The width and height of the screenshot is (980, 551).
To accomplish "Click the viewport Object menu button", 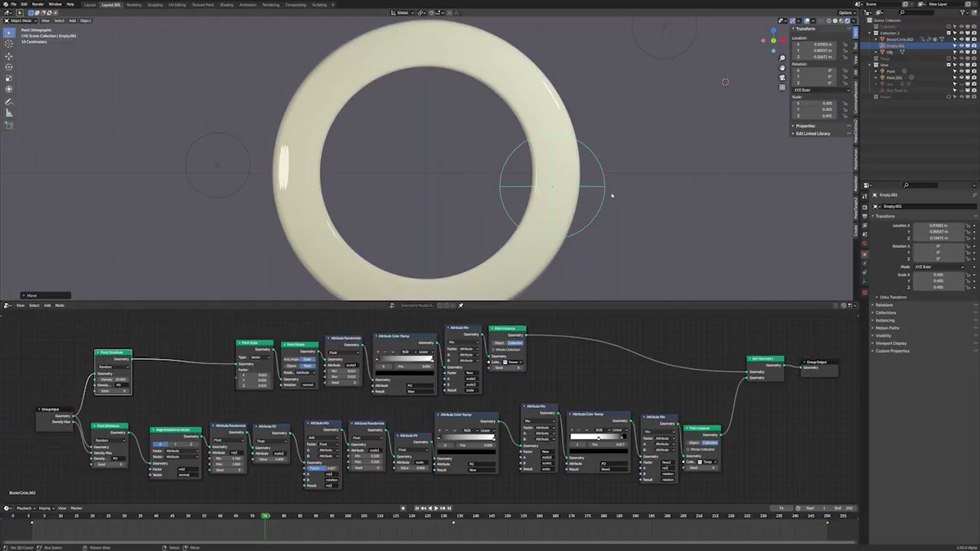I will [x=85, y=20].
